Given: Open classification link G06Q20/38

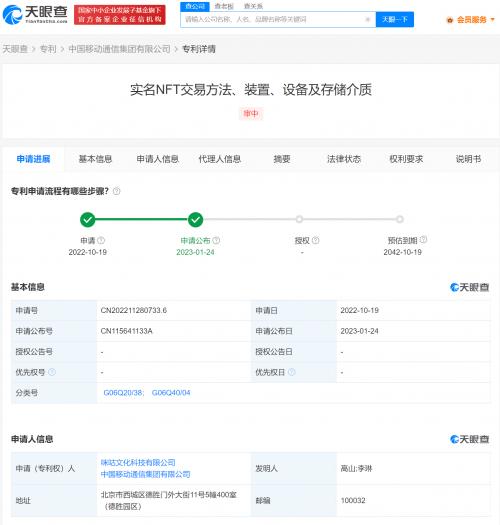Looking at the screenshot, I should pos(123,393).
